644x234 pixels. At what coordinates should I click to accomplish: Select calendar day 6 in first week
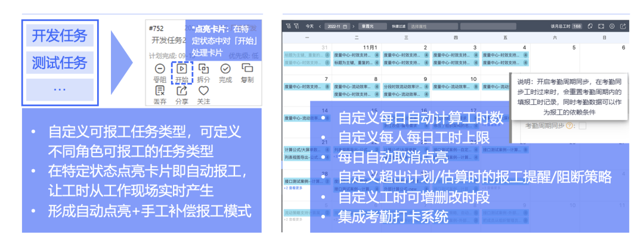tap(624, 48)
